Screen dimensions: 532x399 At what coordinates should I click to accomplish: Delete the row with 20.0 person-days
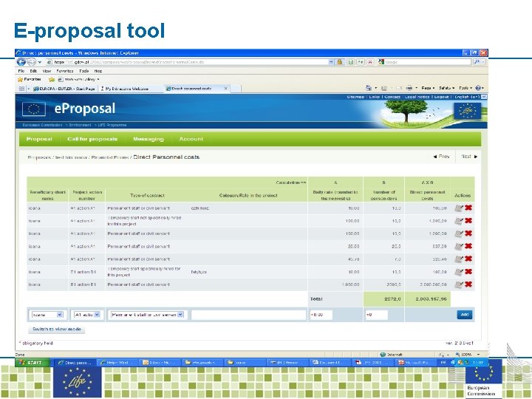point(468,246)
